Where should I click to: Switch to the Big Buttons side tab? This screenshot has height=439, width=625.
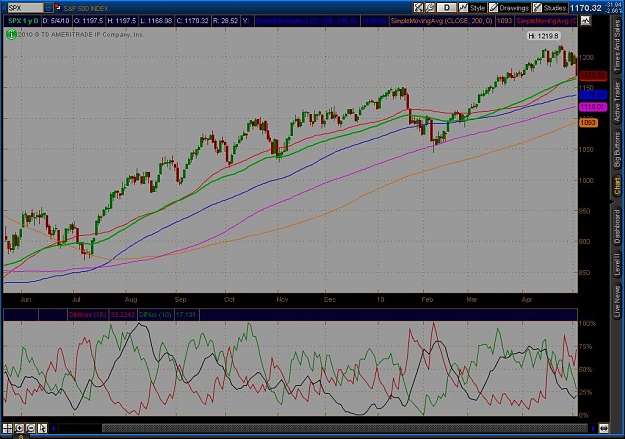[x=617, y=149]
